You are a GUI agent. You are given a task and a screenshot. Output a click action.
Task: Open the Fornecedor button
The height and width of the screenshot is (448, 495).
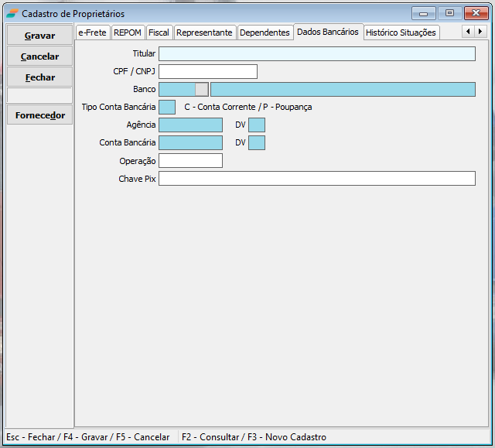[39, 115]
